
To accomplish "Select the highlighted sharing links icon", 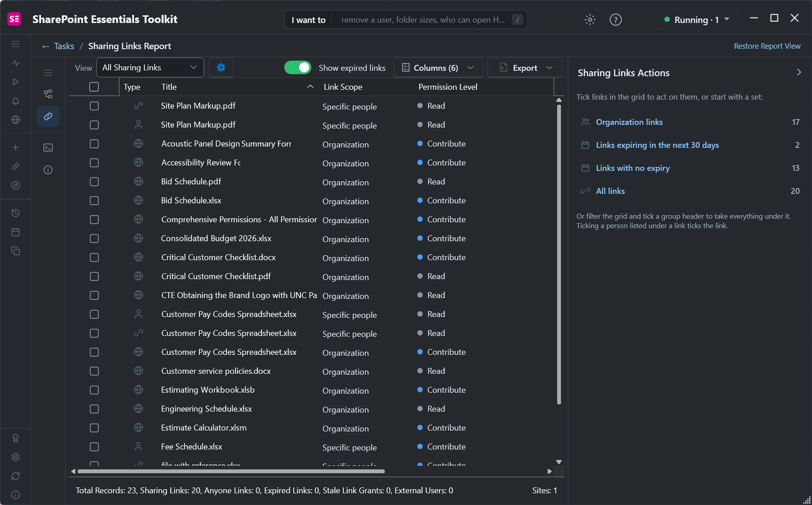I will pyautogui.click(x=48, y=116).
